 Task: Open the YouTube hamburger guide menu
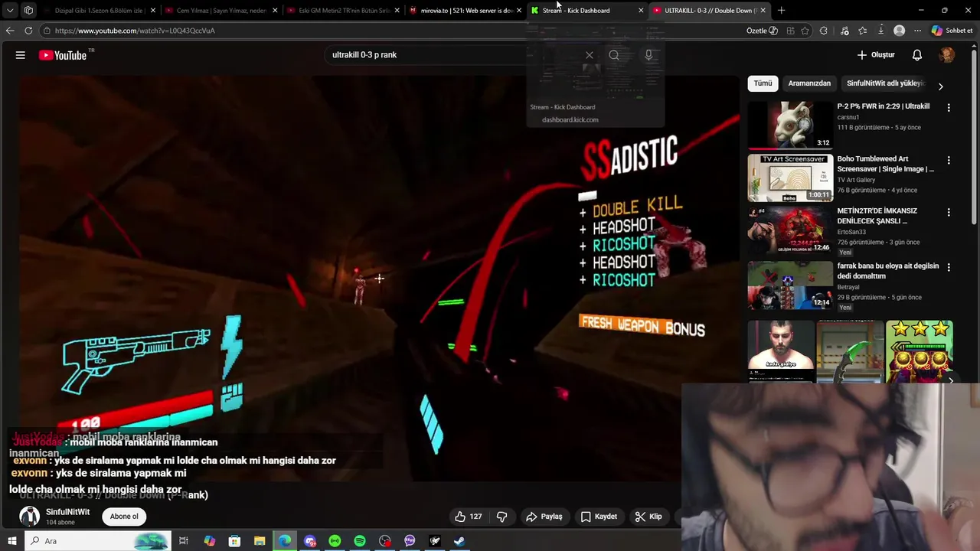(21, 55)
